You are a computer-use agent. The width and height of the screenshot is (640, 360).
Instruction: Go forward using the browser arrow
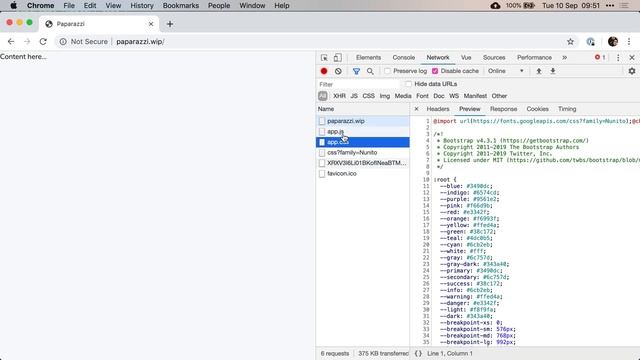(27, 42)
